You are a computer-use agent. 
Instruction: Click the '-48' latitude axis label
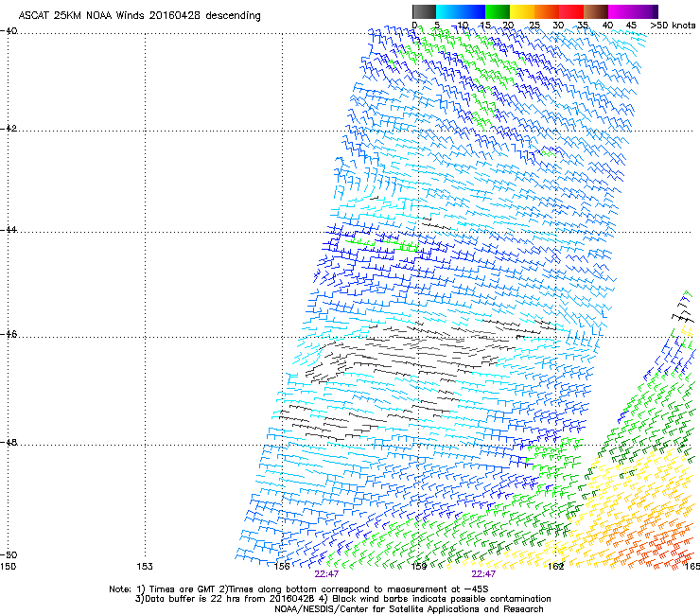tap(9, 442)
